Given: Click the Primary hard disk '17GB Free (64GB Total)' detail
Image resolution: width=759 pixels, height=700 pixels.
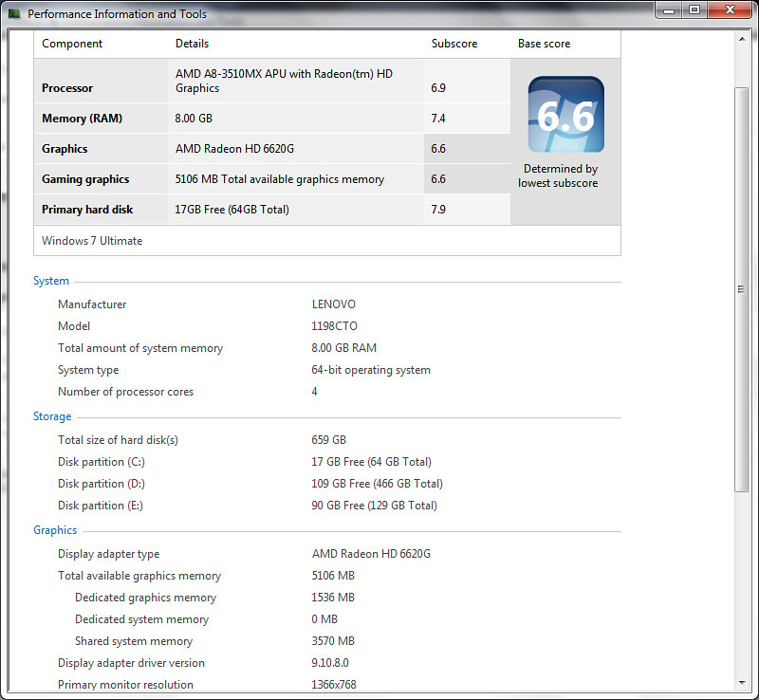Looking at the screenshot, I should [x=231, y=210].
